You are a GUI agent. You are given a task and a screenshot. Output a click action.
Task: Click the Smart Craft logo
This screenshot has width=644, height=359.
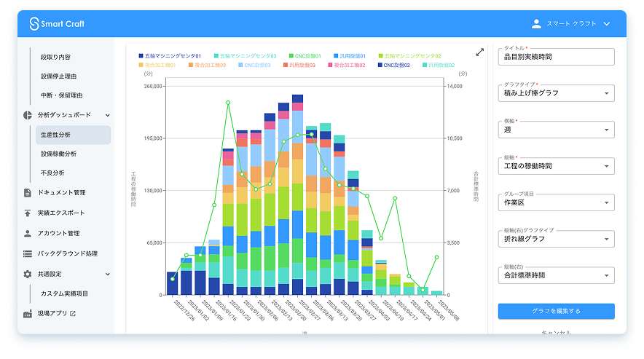57,24
